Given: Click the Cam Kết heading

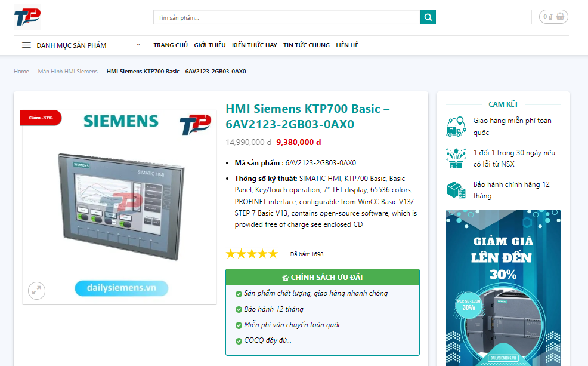Looking at the screenshot, I should (503, 104).
